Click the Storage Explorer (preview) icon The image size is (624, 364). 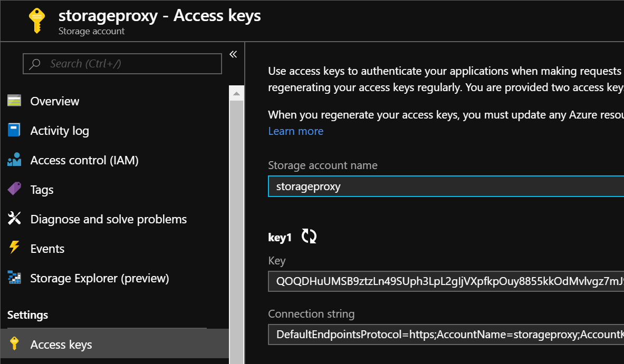tap(14, 278)
